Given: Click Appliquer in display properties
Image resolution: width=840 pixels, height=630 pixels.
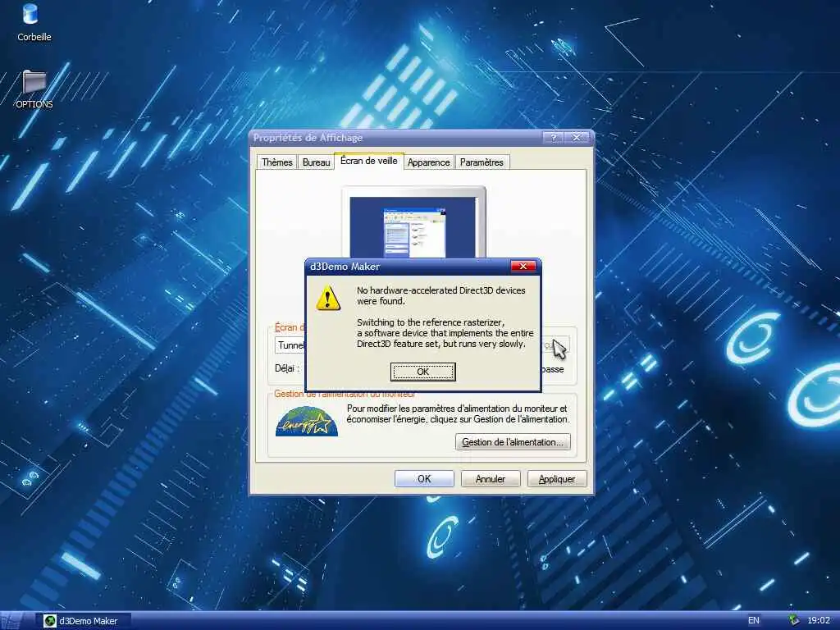Looking at the screenshot, I should click(x=557, y=479).
